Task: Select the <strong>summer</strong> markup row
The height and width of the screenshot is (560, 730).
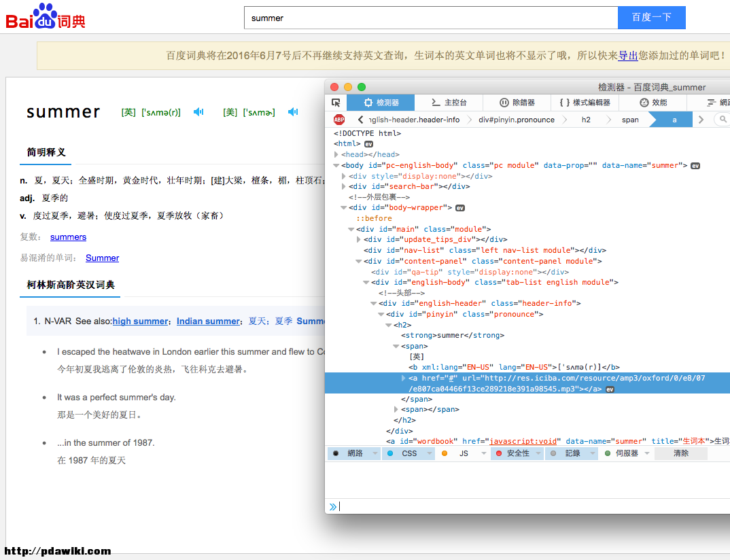Action: tap(453, 335)
